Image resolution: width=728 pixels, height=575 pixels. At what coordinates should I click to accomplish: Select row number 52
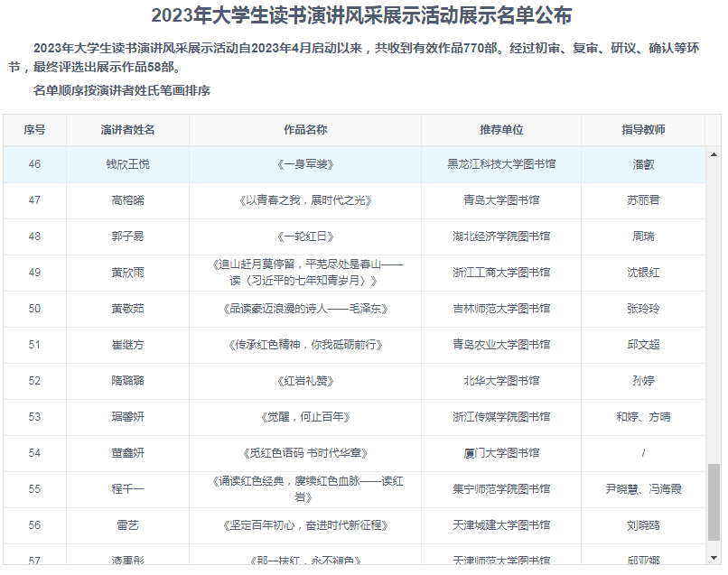click(x=34, y=381)
